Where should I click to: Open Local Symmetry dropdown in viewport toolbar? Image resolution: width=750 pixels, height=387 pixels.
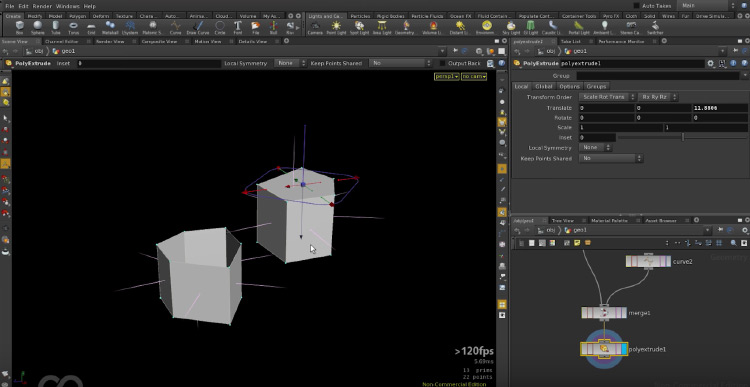pyautogui.click(x=290, y=63)
